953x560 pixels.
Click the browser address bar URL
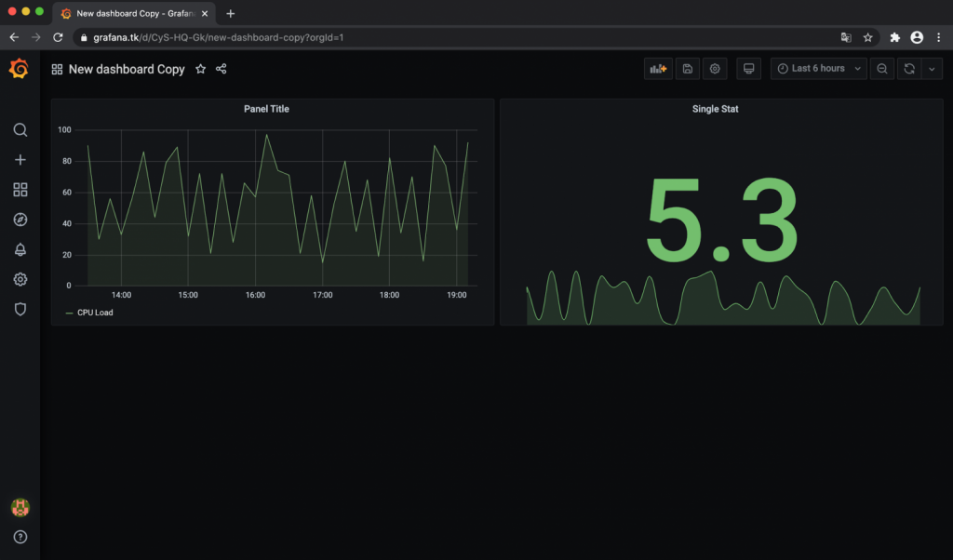click(219, 37)
